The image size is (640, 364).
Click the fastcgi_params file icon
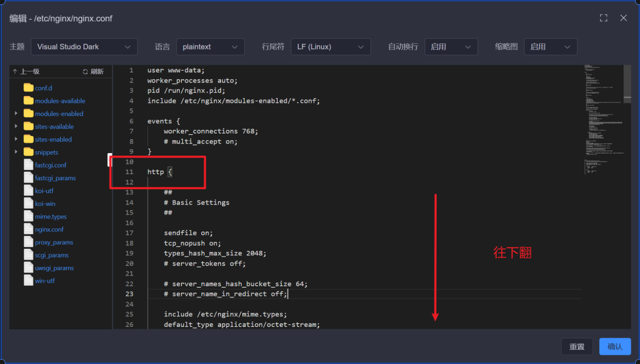(28, 178)
